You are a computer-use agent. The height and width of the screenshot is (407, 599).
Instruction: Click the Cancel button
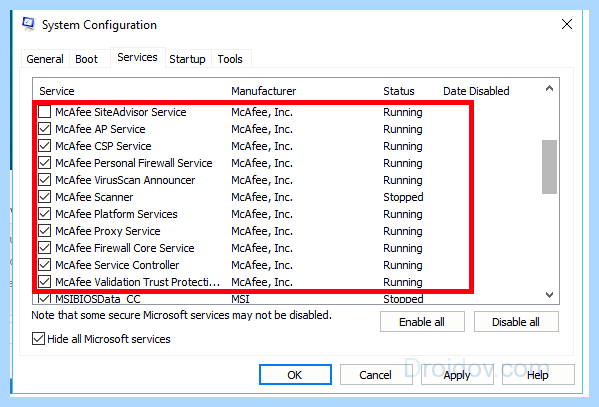point(376,375)
